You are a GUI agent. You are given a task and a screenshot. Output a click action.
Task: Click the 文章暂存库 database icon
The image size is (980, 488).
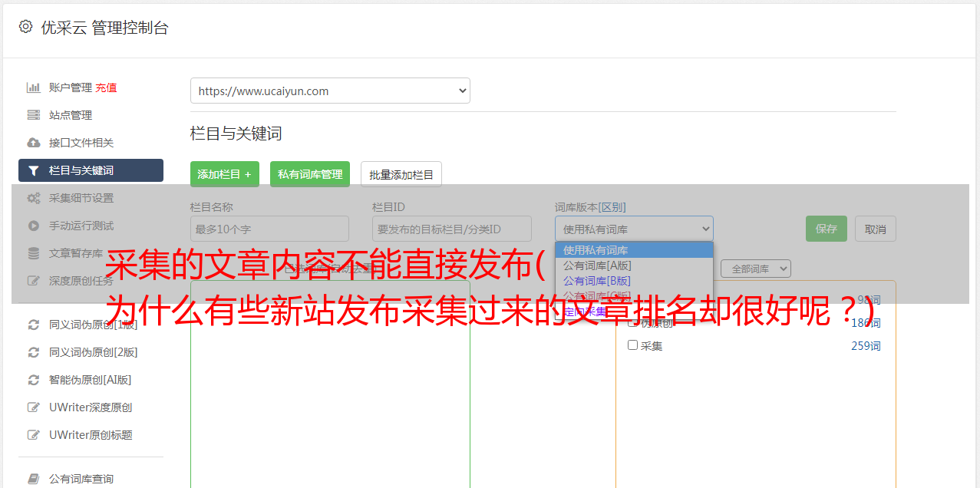(33, 253)
